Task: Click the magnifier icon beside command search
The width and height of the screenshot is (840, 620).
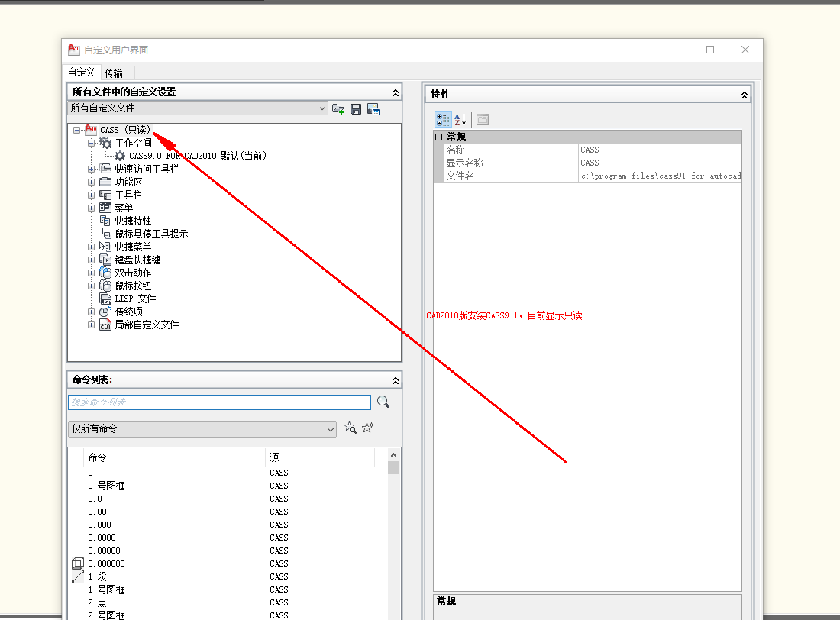Action: (383, 402)
